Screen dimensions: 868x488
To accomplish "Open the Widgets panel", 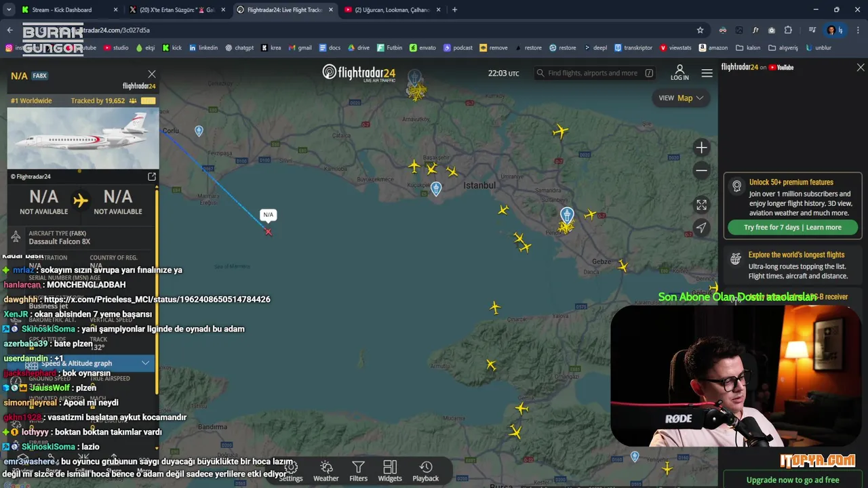I will 390,471.
